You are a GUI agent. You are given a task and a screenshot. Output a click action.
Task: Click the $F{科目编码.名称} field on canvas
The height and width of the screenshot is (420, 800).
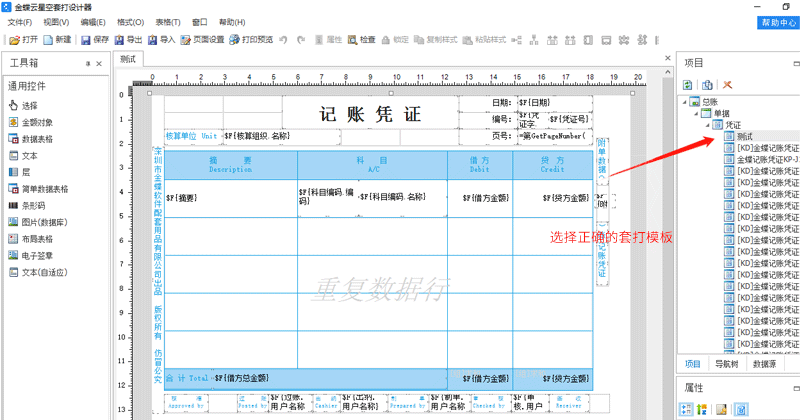(x=393, y=197)
